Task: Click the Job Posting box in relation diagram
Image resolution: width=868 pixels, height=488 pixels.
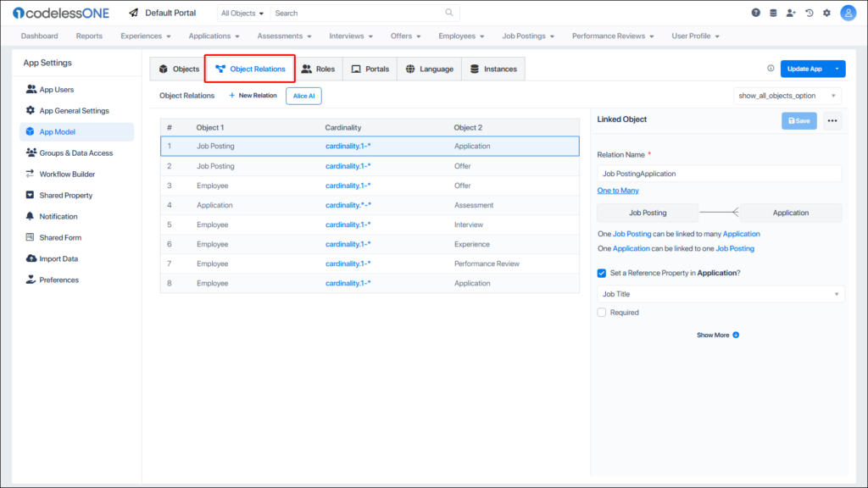Action: pos(648,213)
